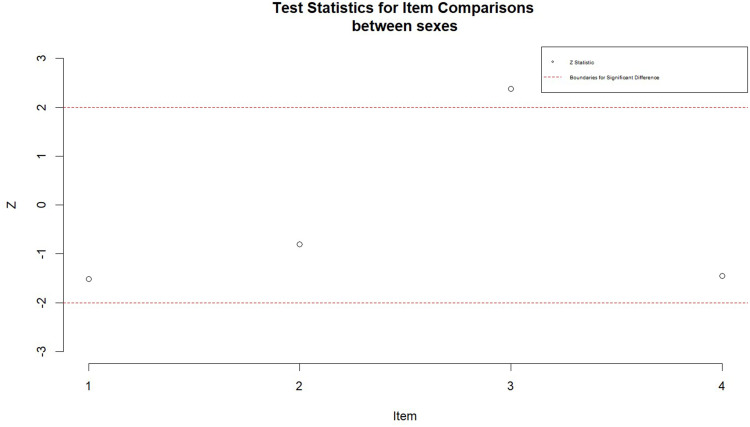Click the Item 1 data point circle
Viewport: 750px width, 427px height.
[89, 279]
